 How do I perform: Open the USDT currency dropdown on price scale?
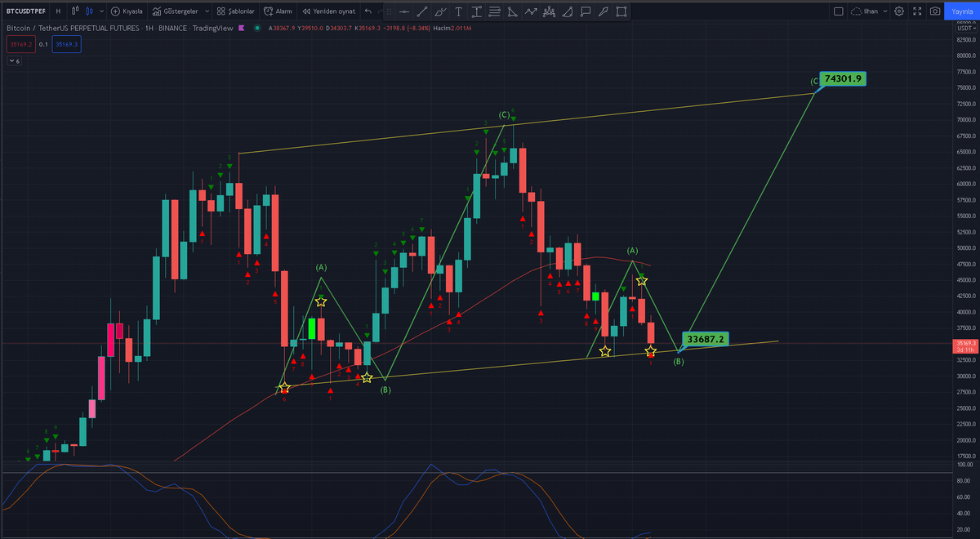click(x=966, y=29)
